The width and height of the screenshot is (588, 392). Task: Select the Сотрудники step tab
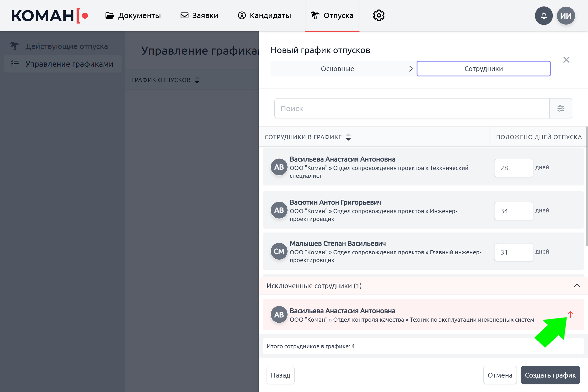(x=483, y=69)
